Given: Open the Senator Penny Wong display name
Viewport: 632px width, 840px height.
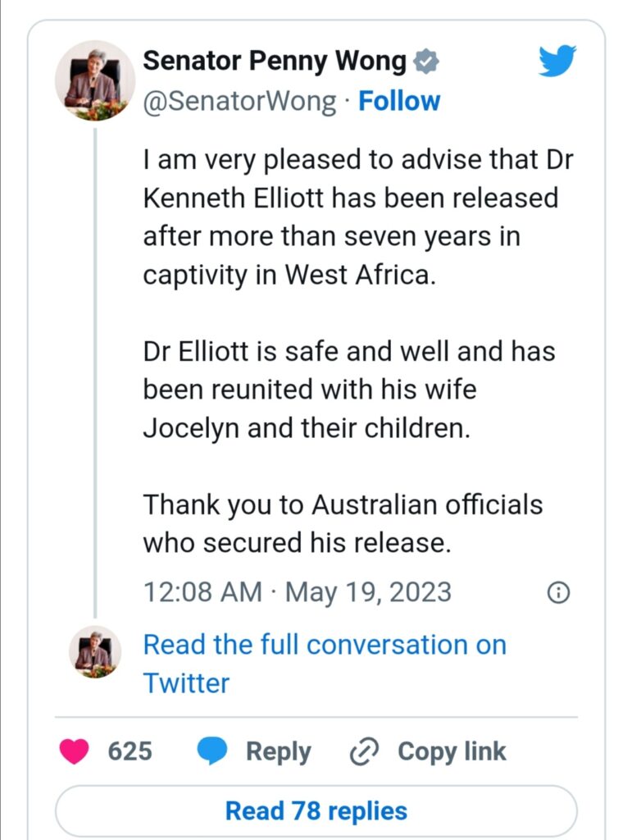Looking at the screenshot, I should (275, 61).
